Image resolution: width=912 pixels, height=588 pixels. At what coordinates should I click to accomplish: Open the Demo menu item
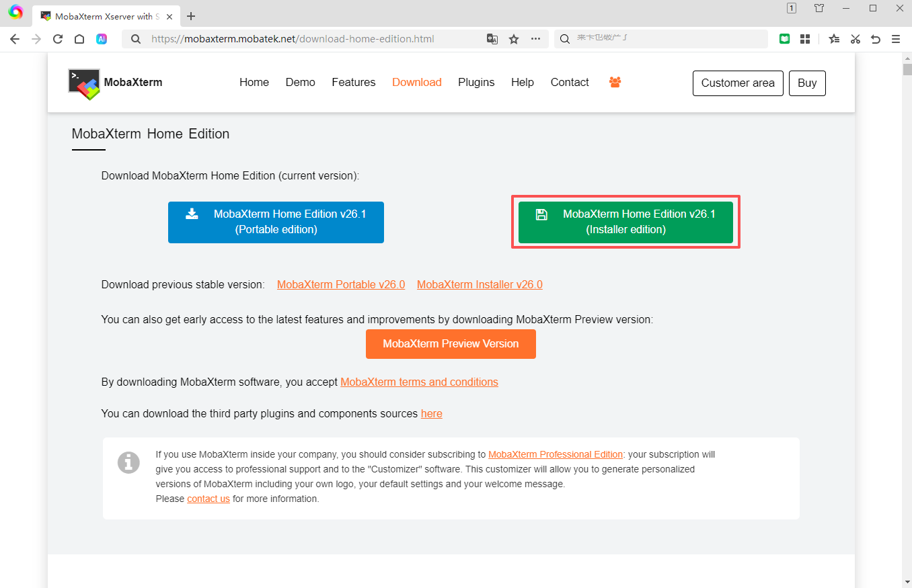[300, 82]
